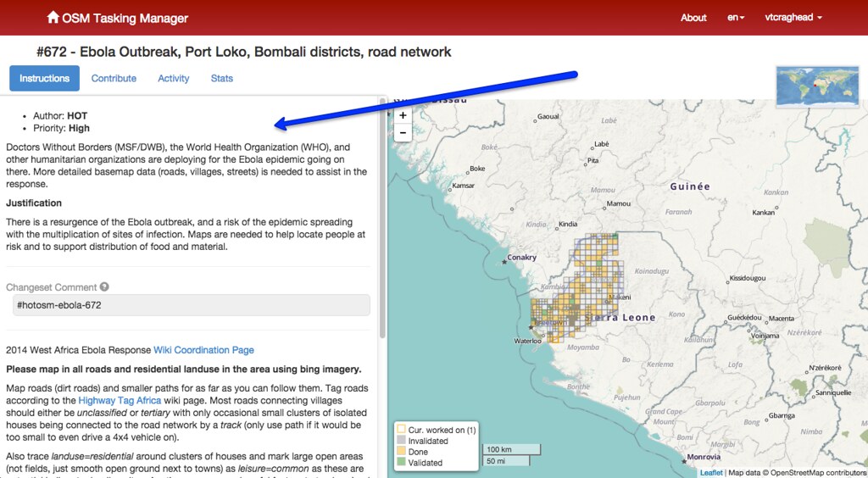This screenshot has width=868, height=478.
Task: Open the Highway Tag Africa wiki link
Action: 120,401
